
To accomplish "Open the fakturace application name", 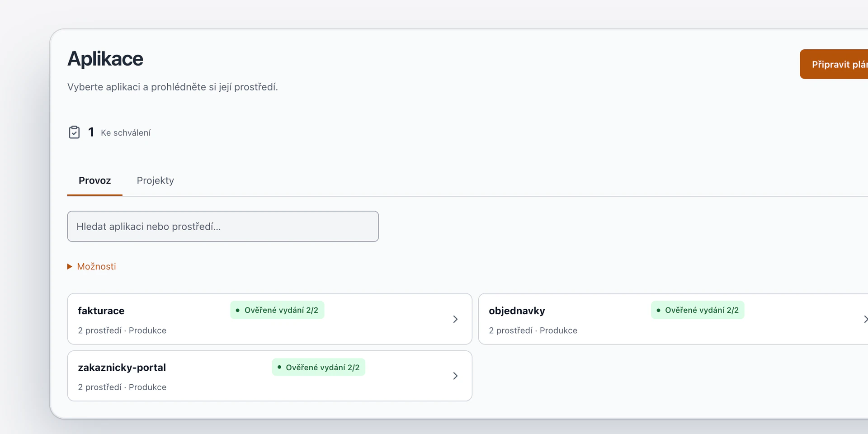I will [x=101, y=311].
